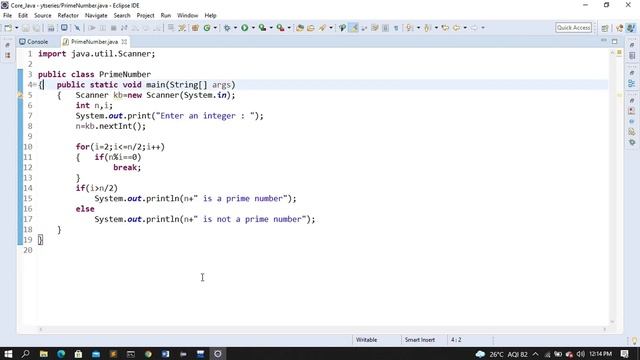
Task: Click the Terminate debug icon
Action: pyautogui.click(x=113, y=28)
